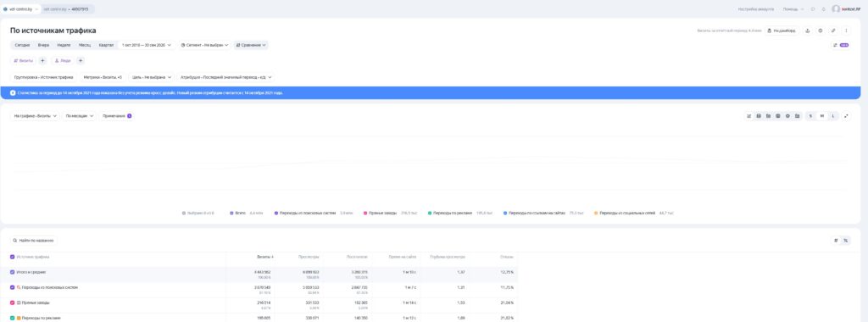Switch table to percent view icon
868x322 pixels.
(x=845, y=240)
